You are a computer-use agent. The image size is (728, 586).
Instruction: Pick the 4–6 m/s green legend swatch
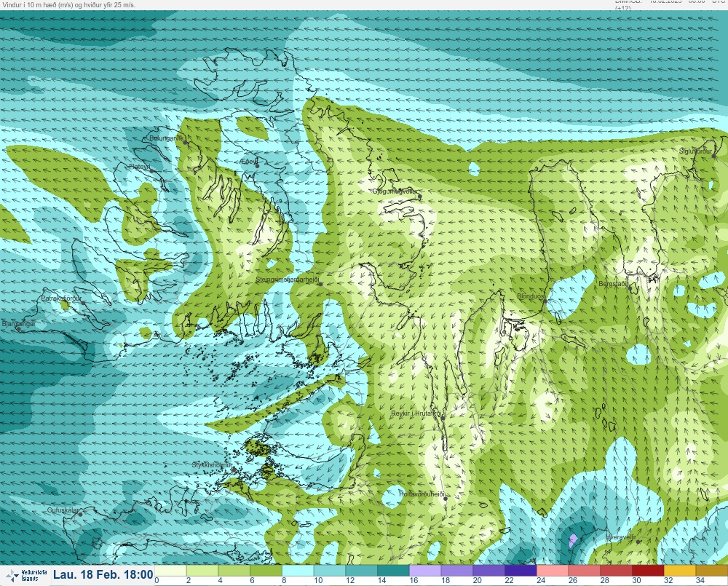pos(234,570)
